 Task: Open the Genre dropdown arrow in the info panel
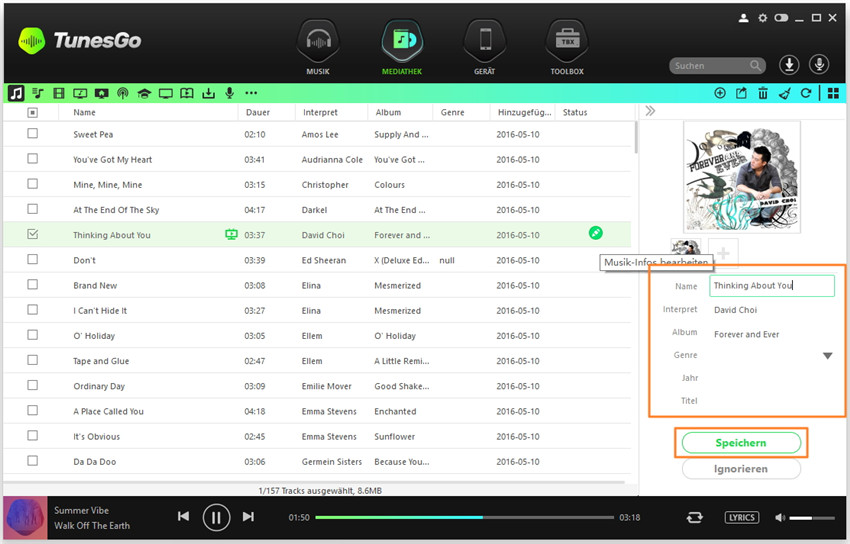tap(827, 356)
